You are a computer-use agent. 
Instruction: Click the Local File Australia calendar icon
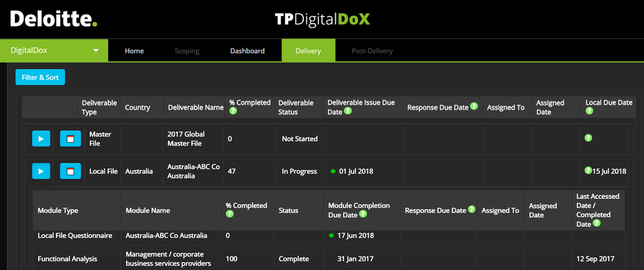tap(70, 171)
